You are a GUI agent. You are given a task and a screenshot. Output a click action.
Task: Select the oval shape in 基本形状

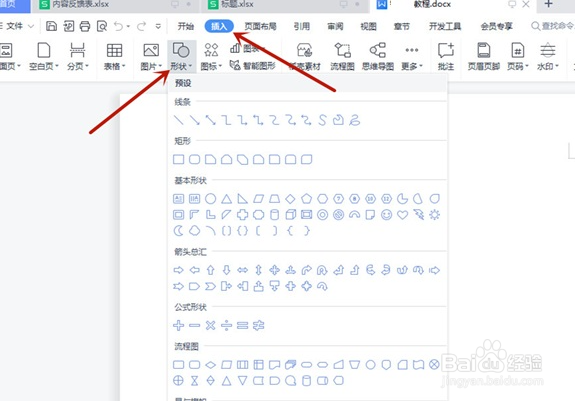click(210, 199)
